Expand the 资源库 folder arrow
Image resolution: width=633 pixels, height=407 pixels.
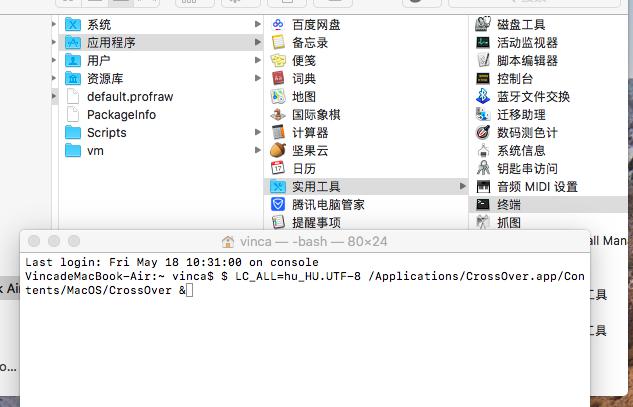click(x=258, y=78)
